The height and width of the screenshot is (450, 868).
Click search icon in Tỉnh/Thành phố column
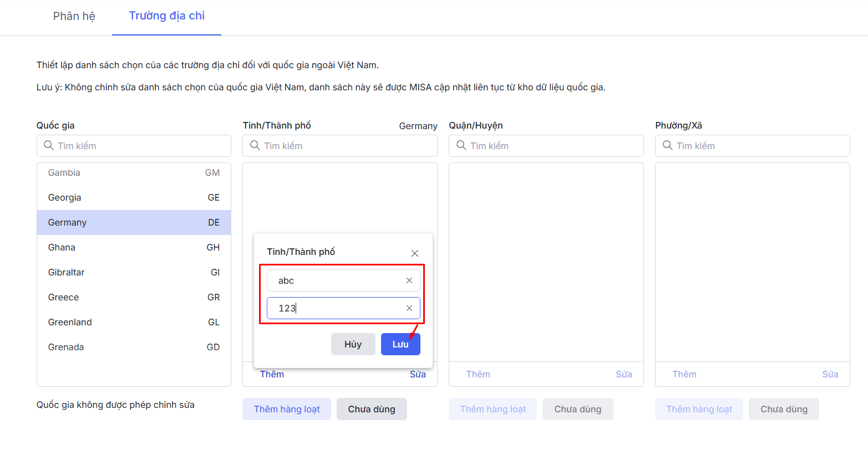(x=255, y=146)
